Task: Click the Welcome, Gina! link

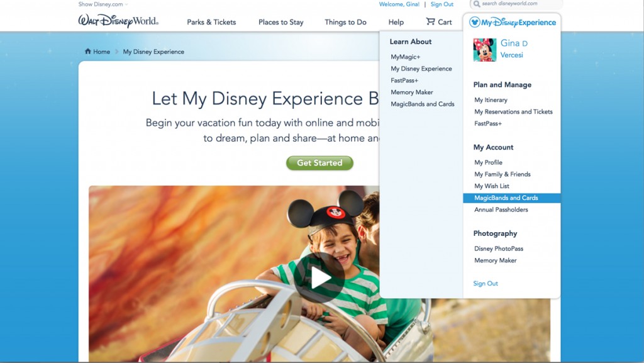Action: point(399,4)
